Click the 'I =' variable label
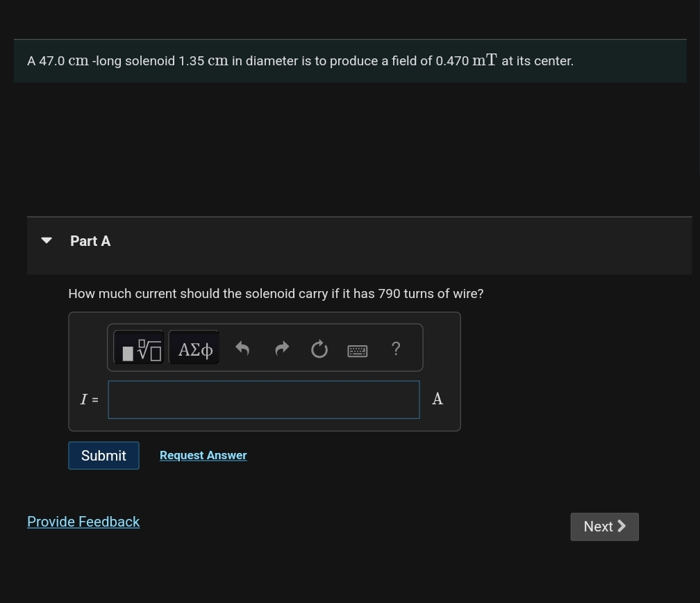Viewport: 700px width, 603px height. pos(90,399)
